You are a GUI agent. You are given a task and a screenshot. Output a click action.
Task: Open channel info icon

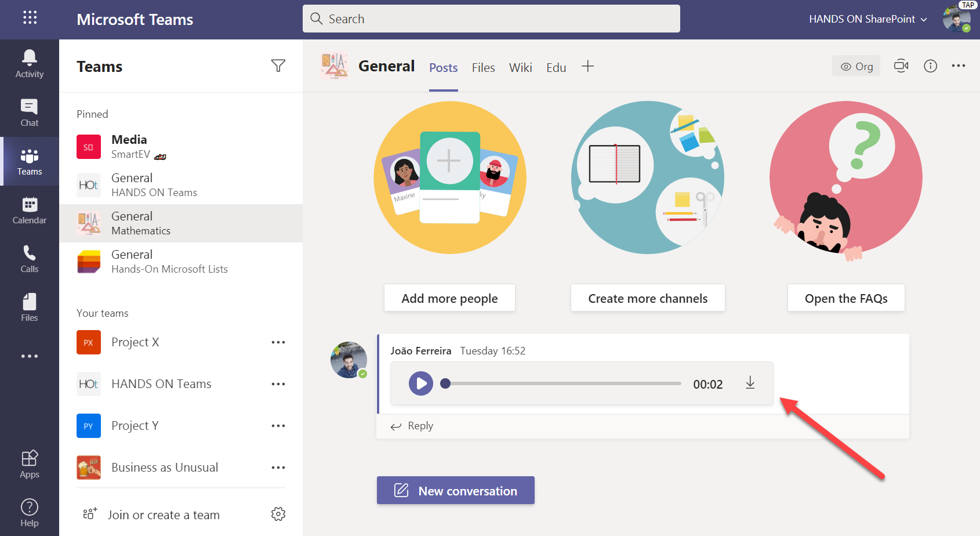[x=930, y=66]
